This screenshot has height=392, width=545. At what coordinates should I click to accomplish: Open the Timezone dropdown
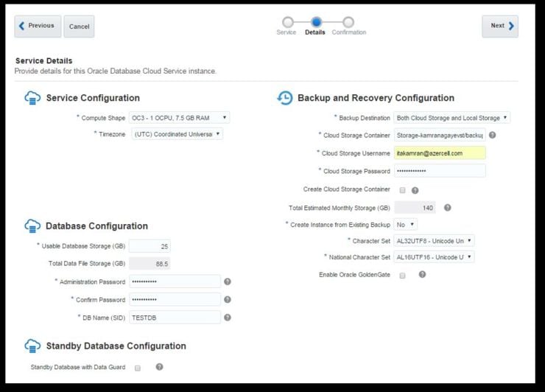177,134
